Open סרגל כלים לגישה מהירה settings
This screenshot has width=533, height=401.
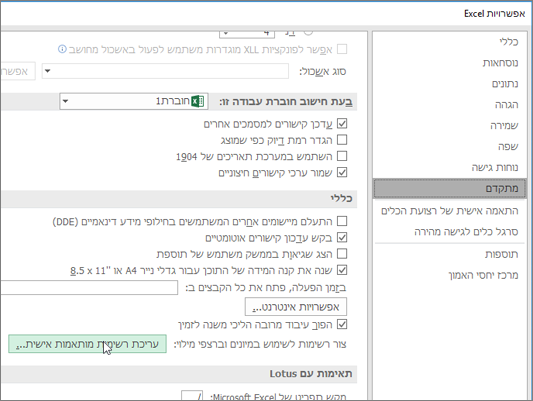tap(466, 232)
